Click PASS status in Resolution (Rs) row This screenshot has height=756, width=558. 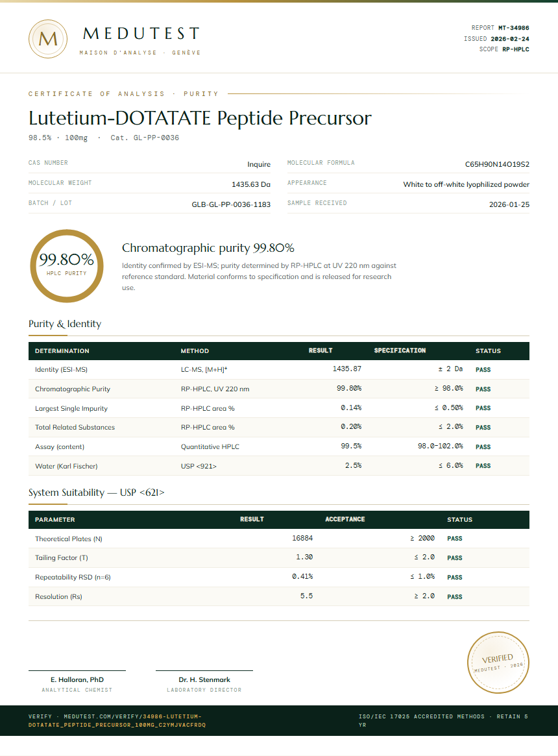coord(455,597)
